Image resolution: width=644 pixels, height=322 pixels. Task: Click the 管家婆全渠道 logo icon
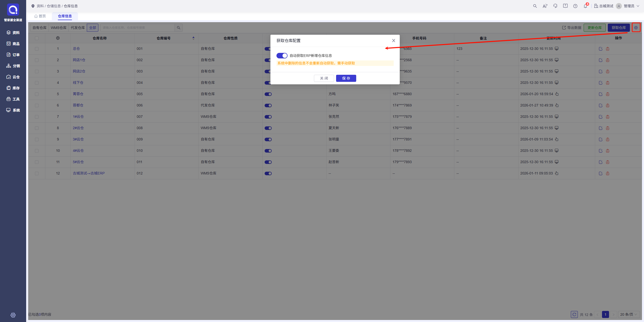pyautogui.click(x=13, y=10)
